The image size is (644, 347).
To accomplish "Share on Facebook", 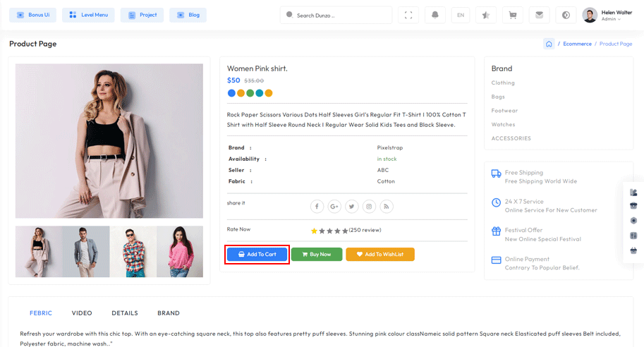I will point(317,206).
